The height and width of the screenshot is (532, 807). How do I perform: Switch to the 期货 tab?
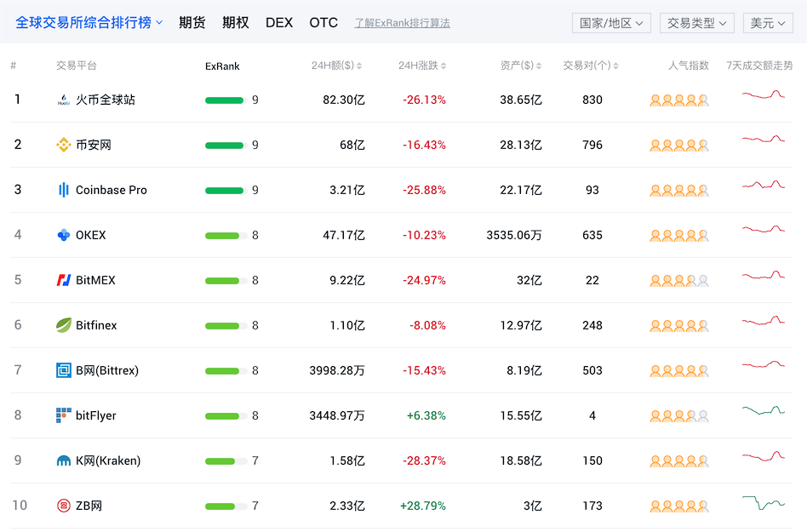(192, 23)
